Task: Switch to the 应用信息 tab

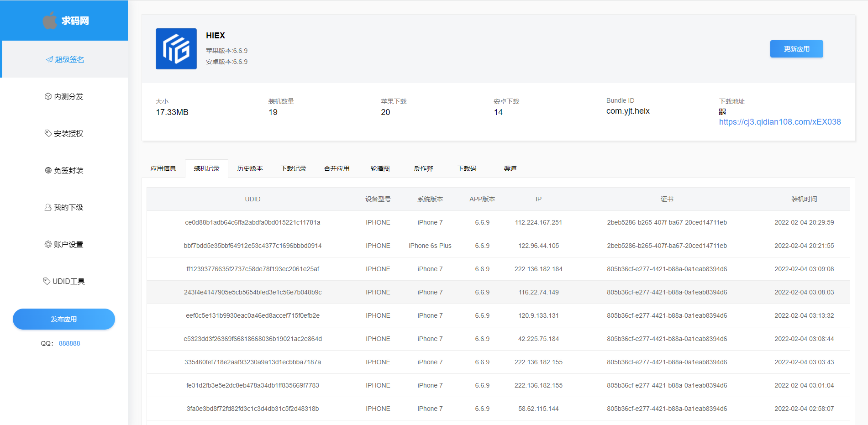Action: pyautogui.click(x=163, y=168)
